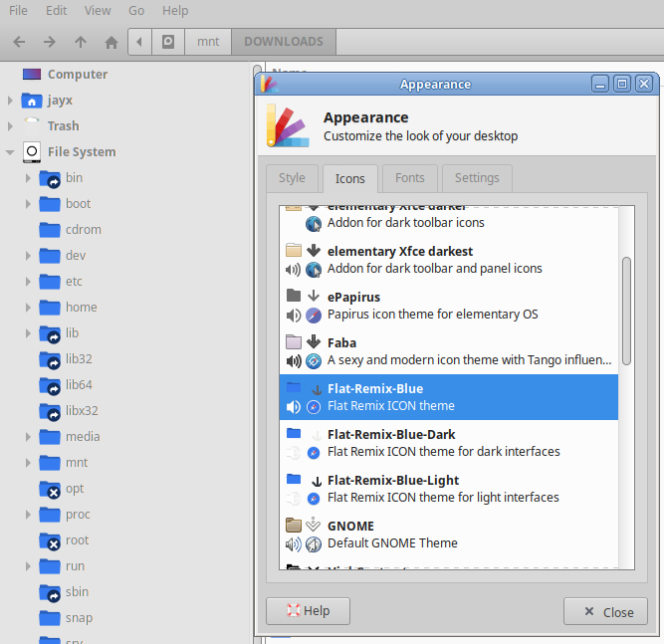Click the Appearance palette icon in title bar
Image resolution: width=664 pixels, height=644 pixels.
[x=269, y=84]
